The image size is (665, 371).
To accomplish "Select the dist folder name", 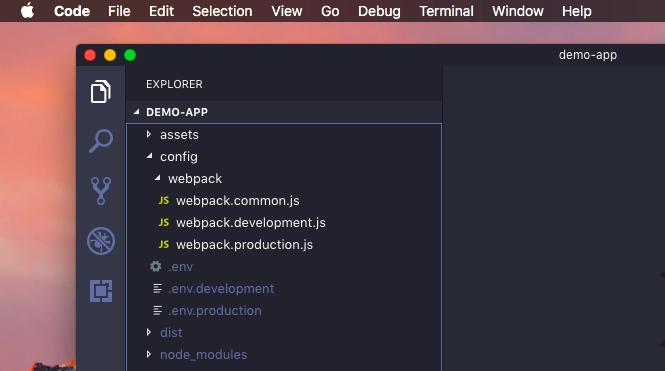I will [x=171, y=332].
